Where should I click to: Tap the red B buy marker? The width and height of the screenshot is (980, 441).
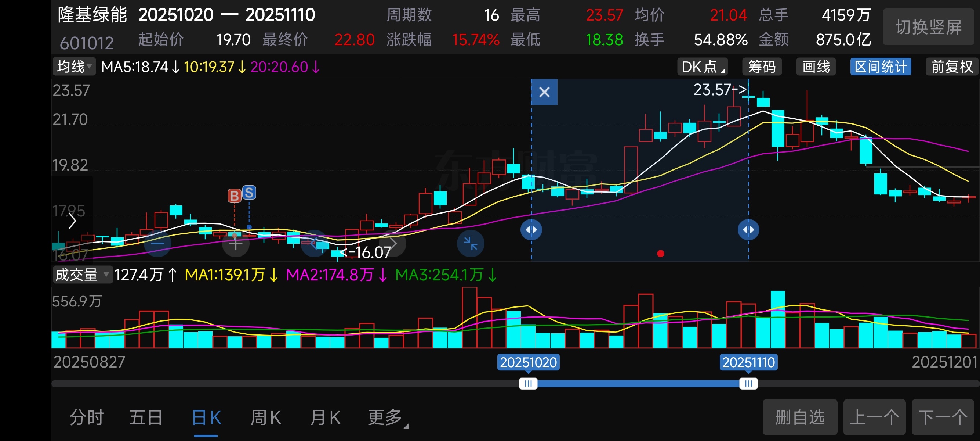[234, 196]
